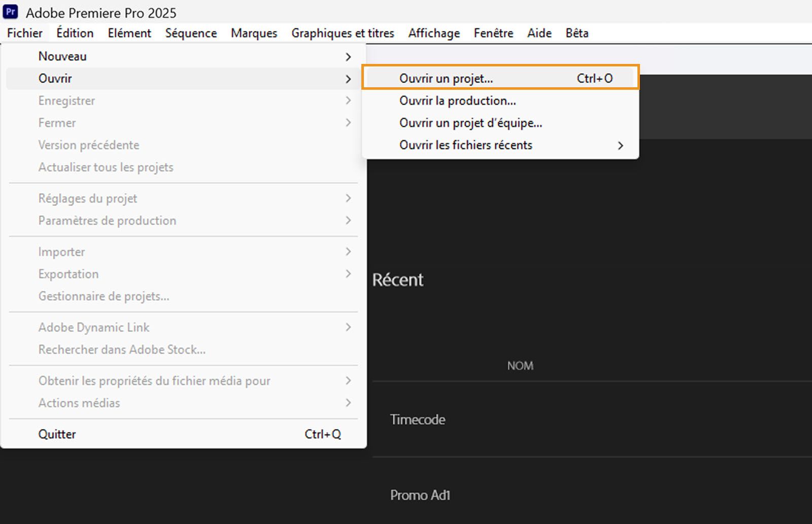Expand the "Réglages du projet" submenu

tap(87, 198)
